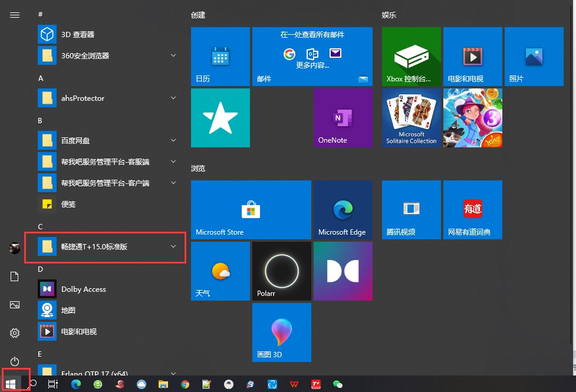Screen dimensions: 576x392
Task: Open the 天气 weather tile
Action: pyautogui.click(x=220, y=271)
